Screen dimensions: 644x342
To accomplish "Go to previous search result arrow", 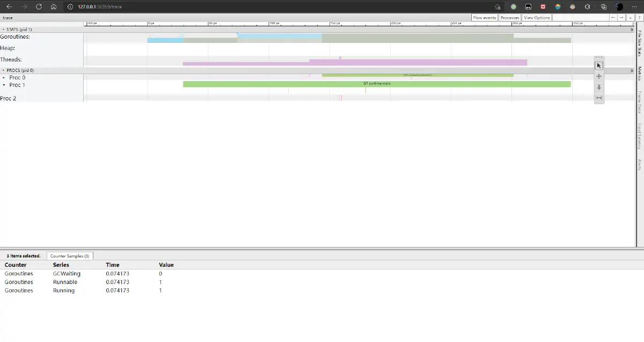I will 613,18.
